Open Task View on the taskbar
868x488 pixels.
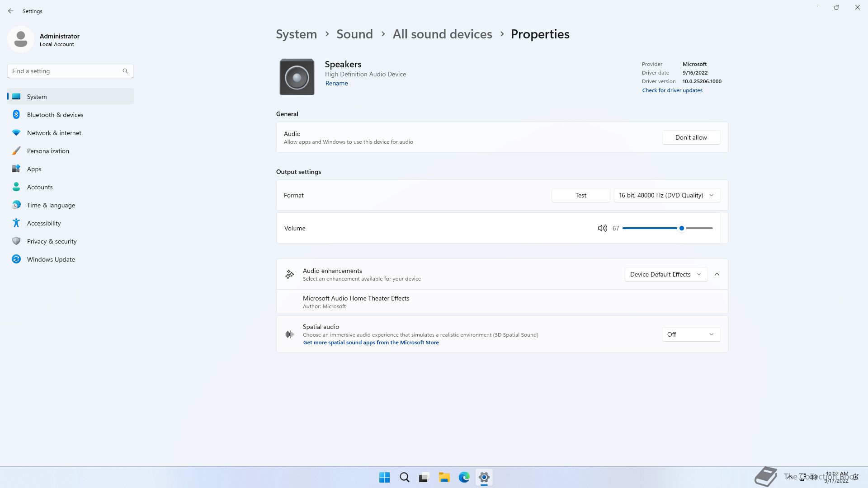424,478
